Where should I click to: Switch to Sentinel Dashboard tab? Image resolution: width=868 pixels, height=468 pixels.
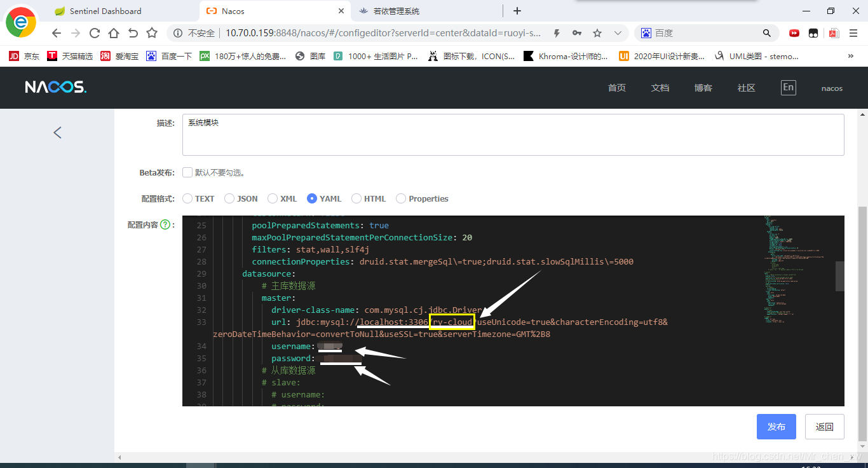pyautogui.click(x=121, y=11)
